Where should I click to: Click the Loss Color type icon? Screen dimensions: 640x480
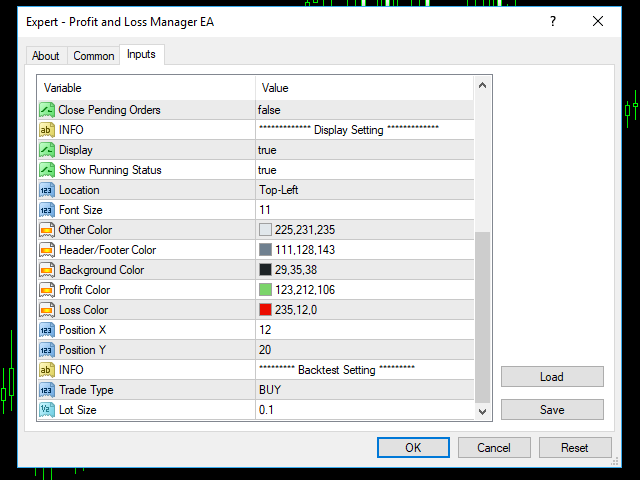47,310
